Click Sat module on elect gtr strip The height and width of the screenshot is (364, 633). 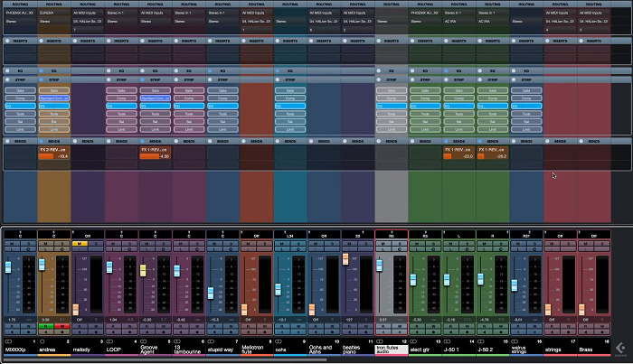pyautogui.click(x=425, y=121)
